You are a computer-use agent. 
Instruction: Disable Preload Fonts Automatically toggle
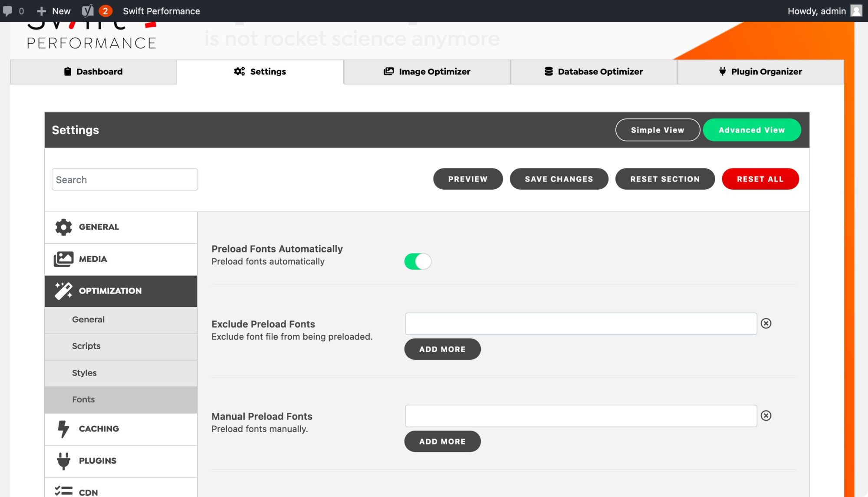pos(418,261)
